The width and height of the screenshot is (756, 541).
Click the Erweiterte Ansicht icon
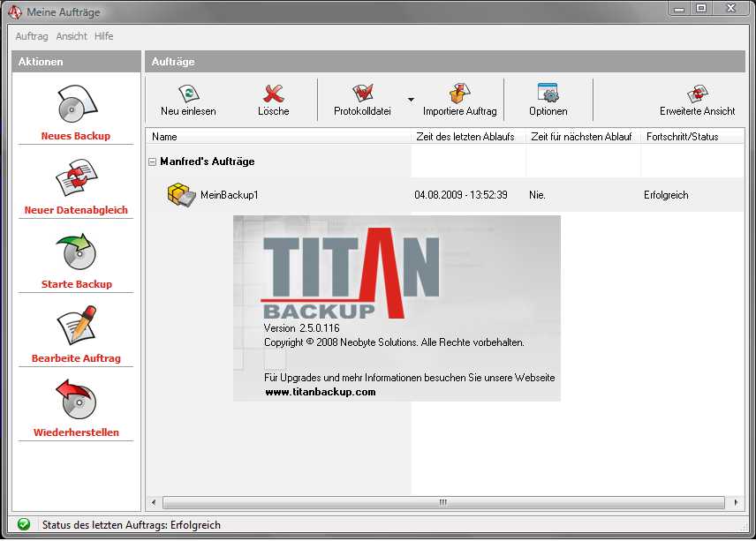click(697, 94)
